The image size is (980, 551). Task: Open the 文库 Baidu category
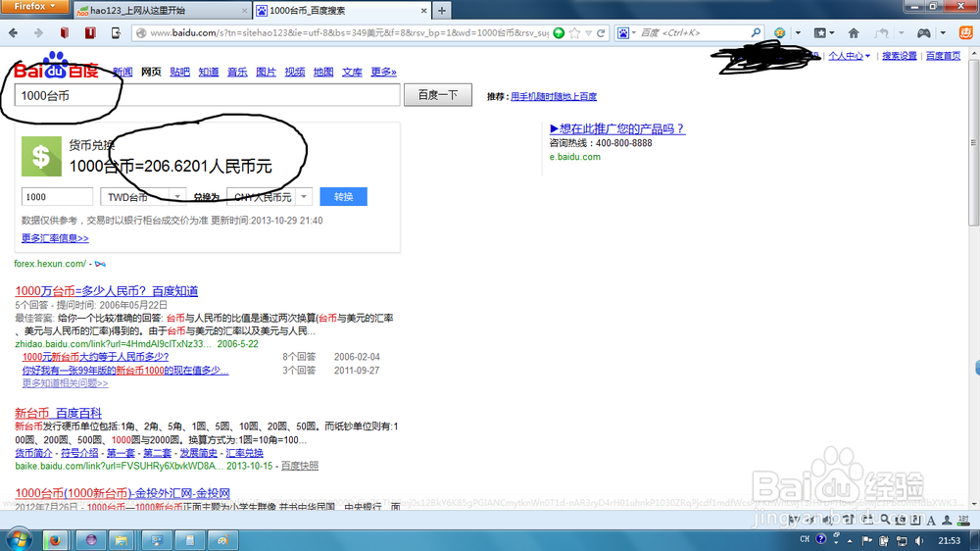(x=353, y=72)
